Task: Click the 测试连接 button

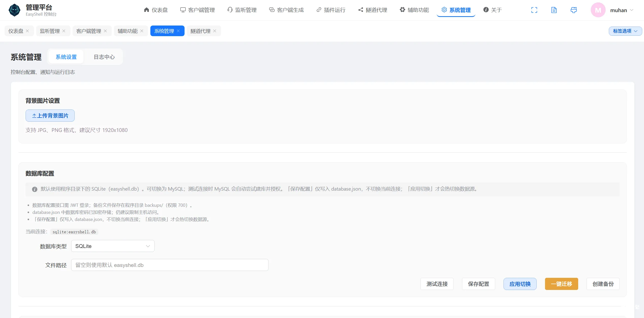Action: [x=437, y=284]
